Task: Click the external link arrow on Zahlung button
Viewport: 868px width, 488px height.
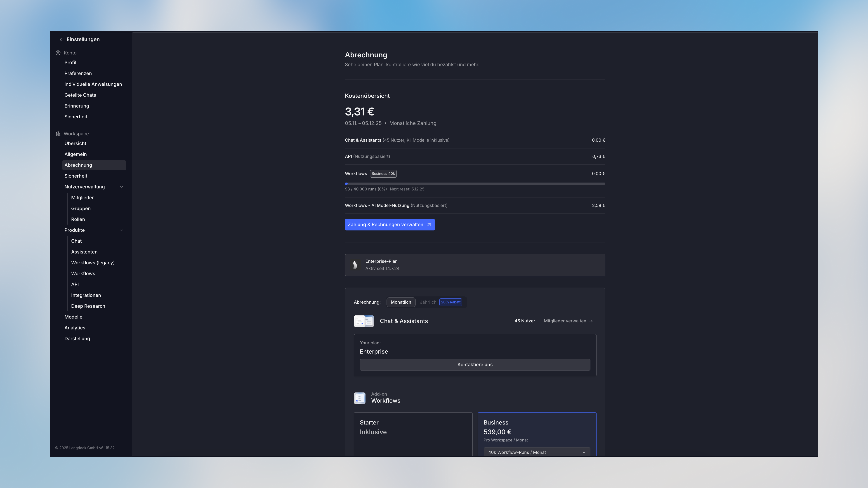Action: click(429, 225)
